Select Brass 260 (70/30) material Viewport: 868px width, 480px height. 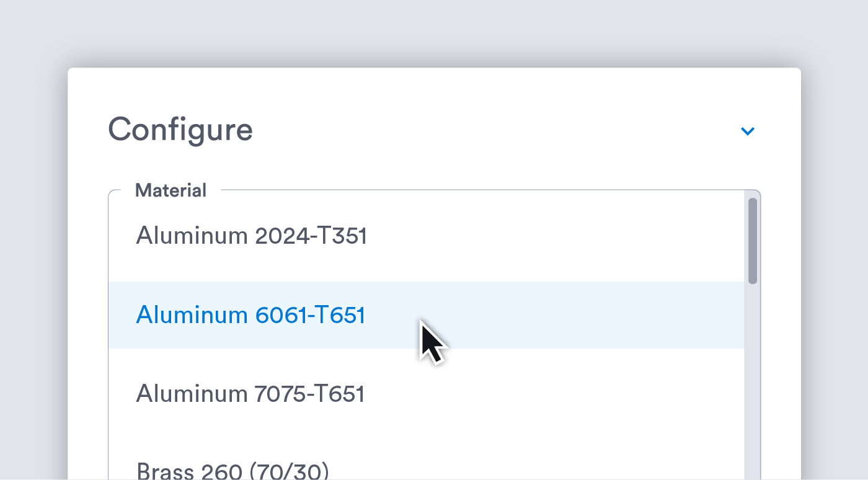tap(232, 471)
